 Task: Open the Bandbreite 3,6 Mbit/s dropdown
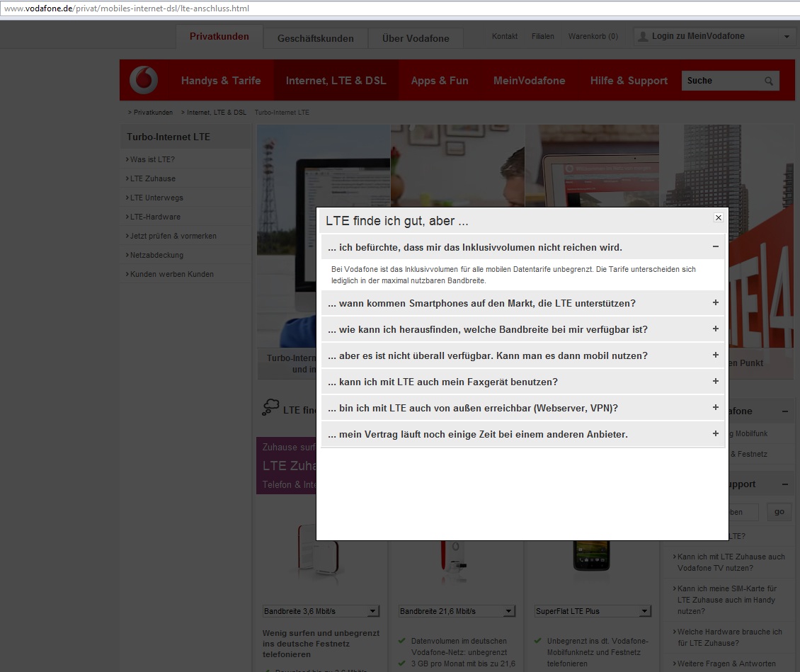pyautogui.click(x=321, y=611)
